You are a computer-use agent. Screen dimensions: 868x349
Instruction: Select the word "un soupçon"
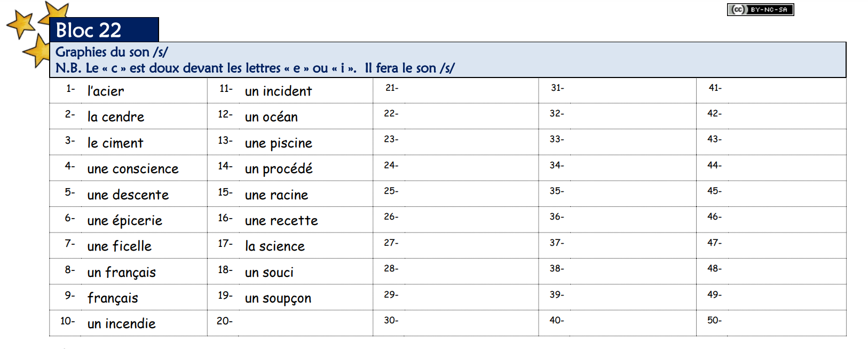pos(278,298)
